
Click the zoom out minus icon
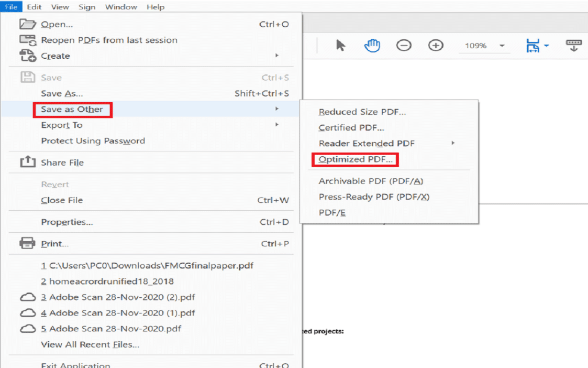pos(404,46)
